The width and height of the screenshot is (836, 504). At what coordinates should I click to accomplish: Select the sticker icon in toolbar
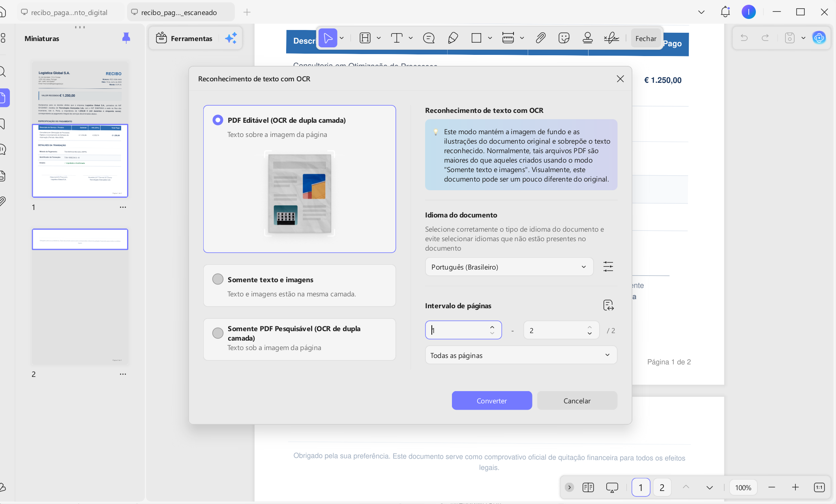(x=564, y=38)
